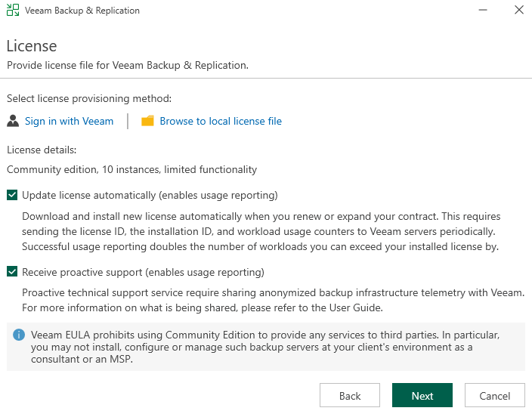Click the License page heading
532x414 pixels.
point(32,46)
